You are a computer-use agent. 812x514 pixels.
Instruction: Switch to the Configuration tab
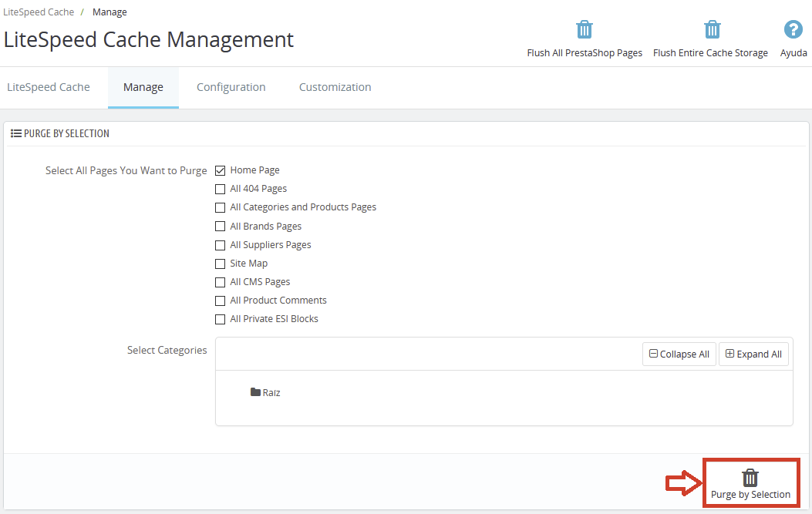pos(231,87)
